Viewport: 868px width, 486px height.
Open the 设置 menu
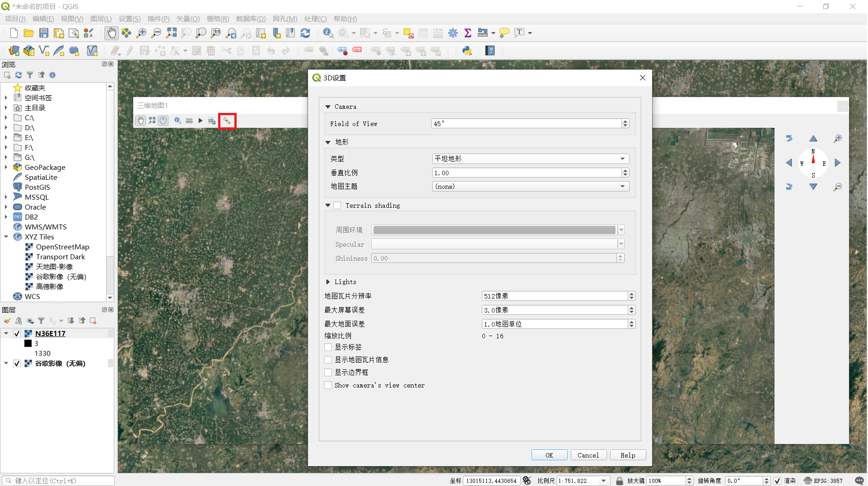point(129,19)
